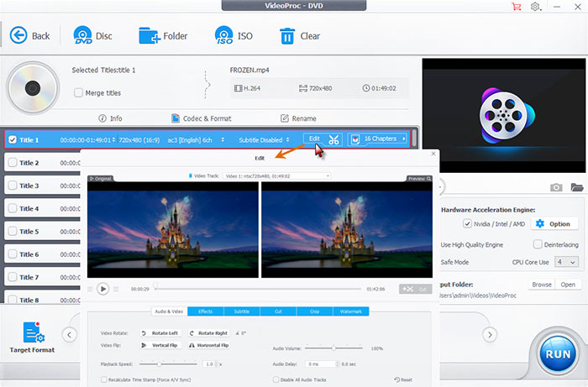Step to previous frame button
This screenshot has height=387, width=588.
(x=90, y=289)
